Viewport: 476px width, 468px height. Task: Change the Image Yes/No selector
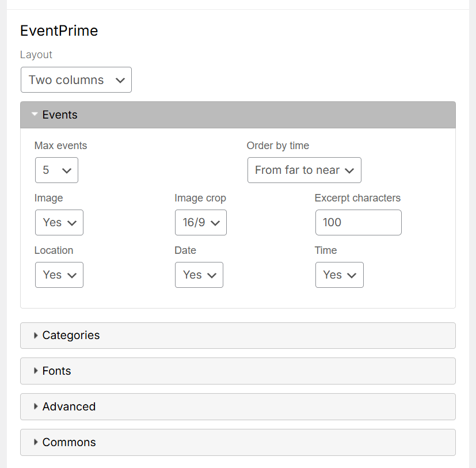click(59, 222)
